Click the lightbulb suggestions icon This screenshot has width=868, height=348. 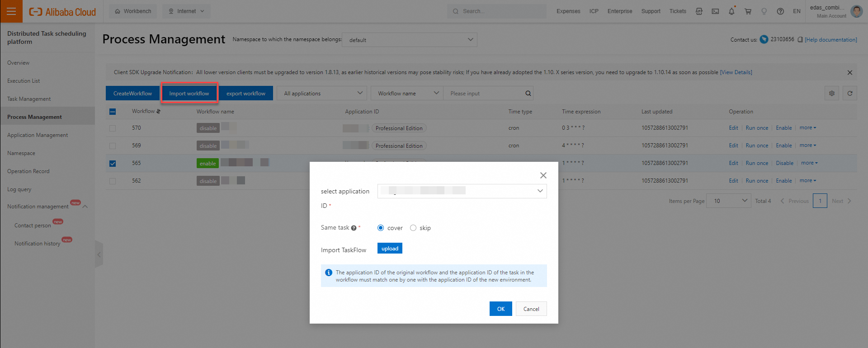click(x=764, y=11)
